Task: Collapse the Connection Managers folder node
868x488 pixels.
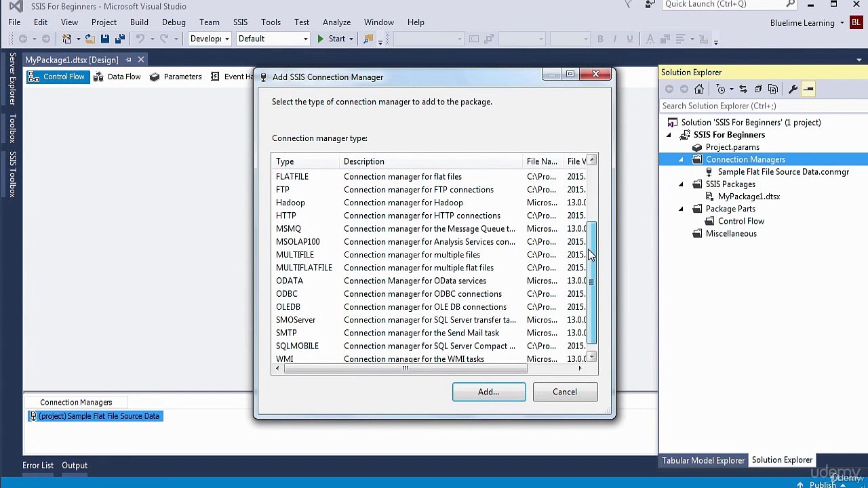Action: coord(681,159)
